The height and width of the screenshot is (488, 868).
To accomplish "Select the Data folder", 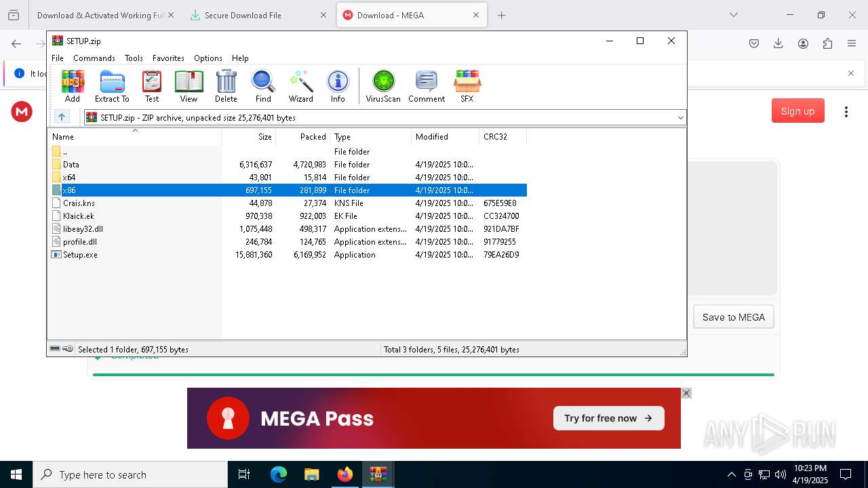I will click(287, 165).
